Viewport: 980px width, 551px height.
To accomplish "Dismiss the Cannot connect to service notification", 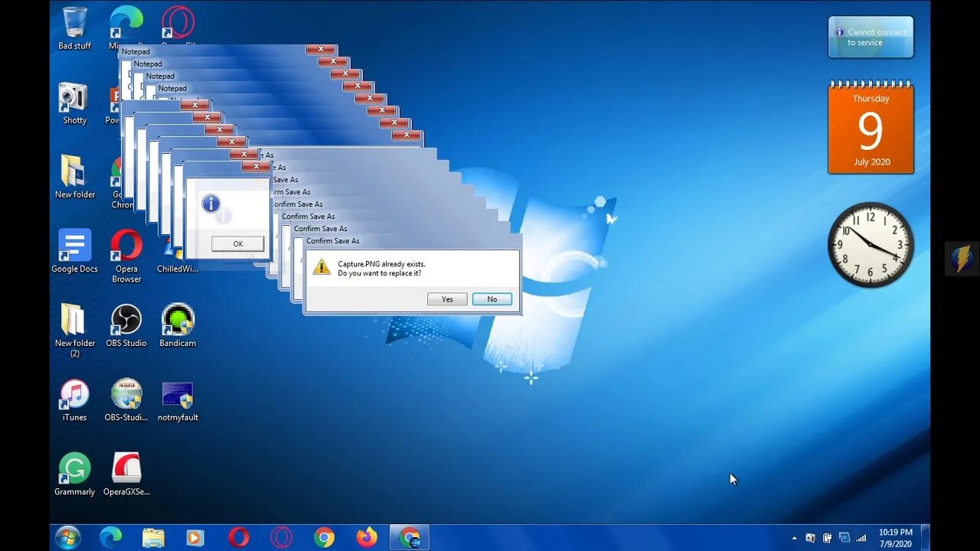I will 871,36.
